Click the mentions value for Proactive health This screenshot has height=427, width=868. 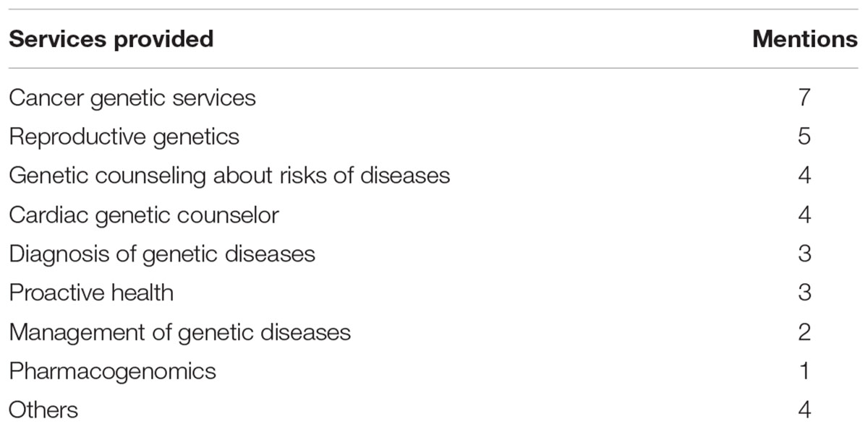tap(804, 293)
